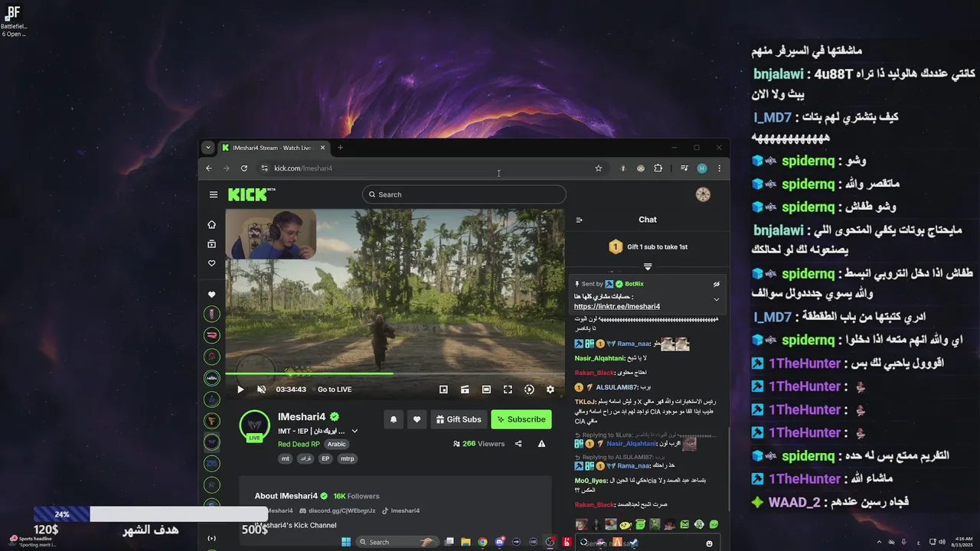The width and height of the screenshot is (980, 551).
Task: Toggle channel notifications with the bell
Action: [x=394, y=419]
